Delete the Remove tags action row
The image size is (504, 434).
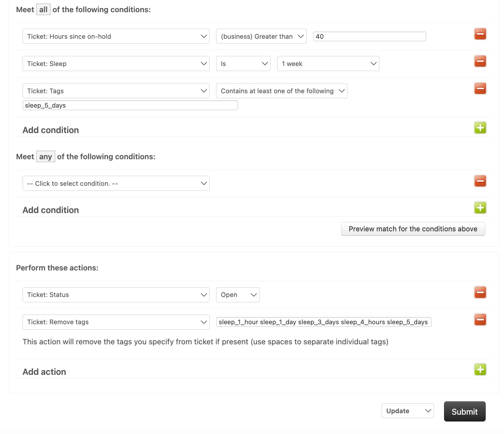click(x=480, y=320)
